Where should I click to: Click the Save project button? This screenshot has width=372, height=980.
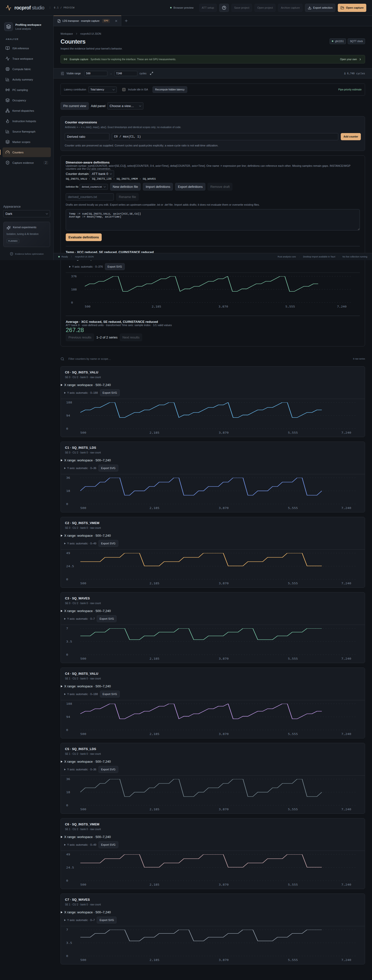[242, 8]
